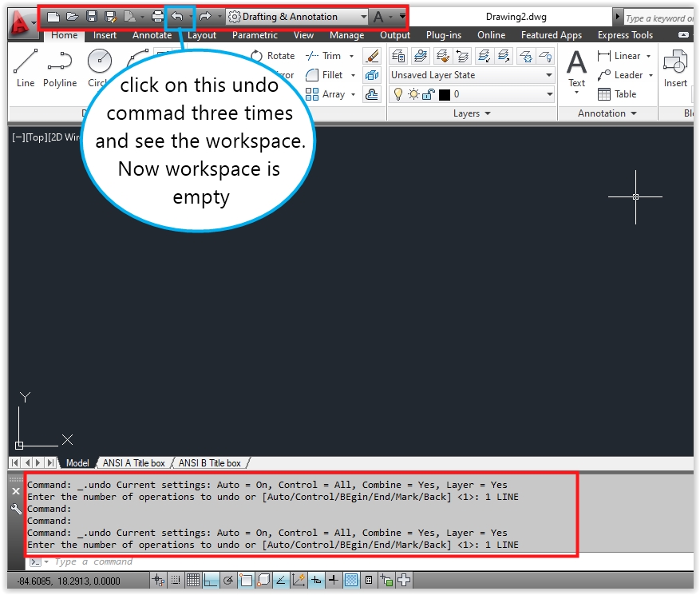700x595 pixels.
Task: Click the Layer Unisolate icon
Action: (504, 56)
